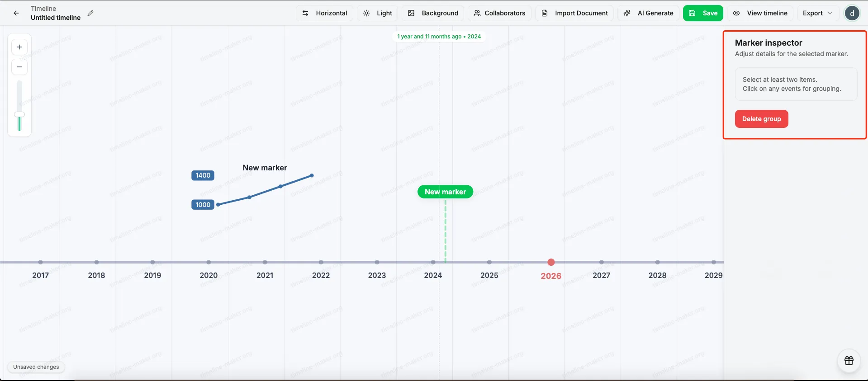Click the zoom level slider handle
Viewport: 868px width, 381px height.
19,114
